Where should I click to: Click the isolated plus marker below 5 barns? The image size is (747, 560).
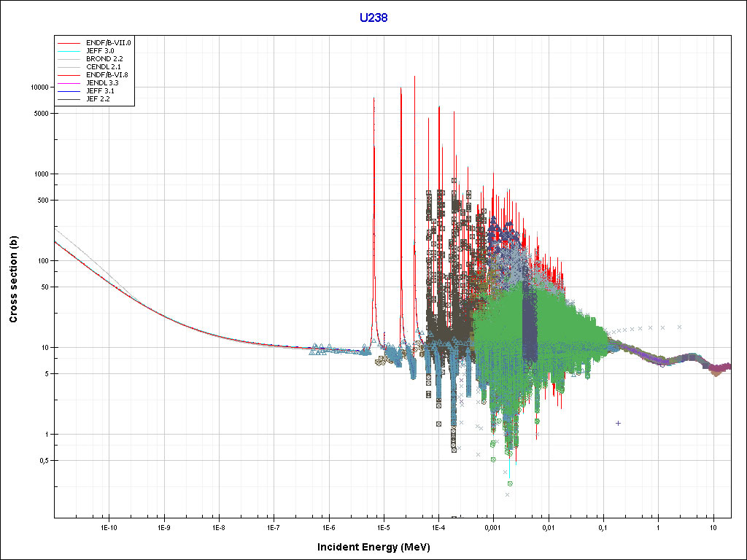618,423
